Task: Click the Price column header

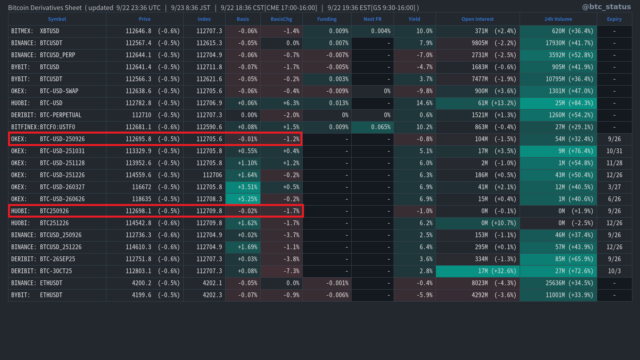Action: [x=144, y=19]
